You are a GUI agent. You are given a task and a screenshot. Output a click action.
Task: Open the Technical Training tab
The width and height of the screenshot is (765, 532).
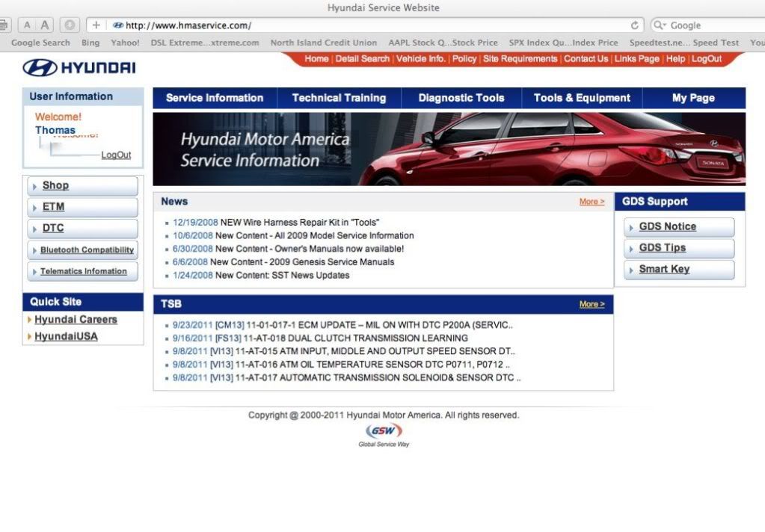(339, 98)
